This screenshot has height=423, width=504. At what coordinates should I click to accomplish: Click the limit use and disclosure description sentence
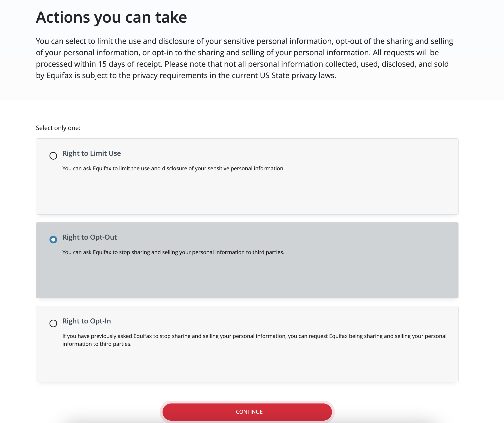173,168
